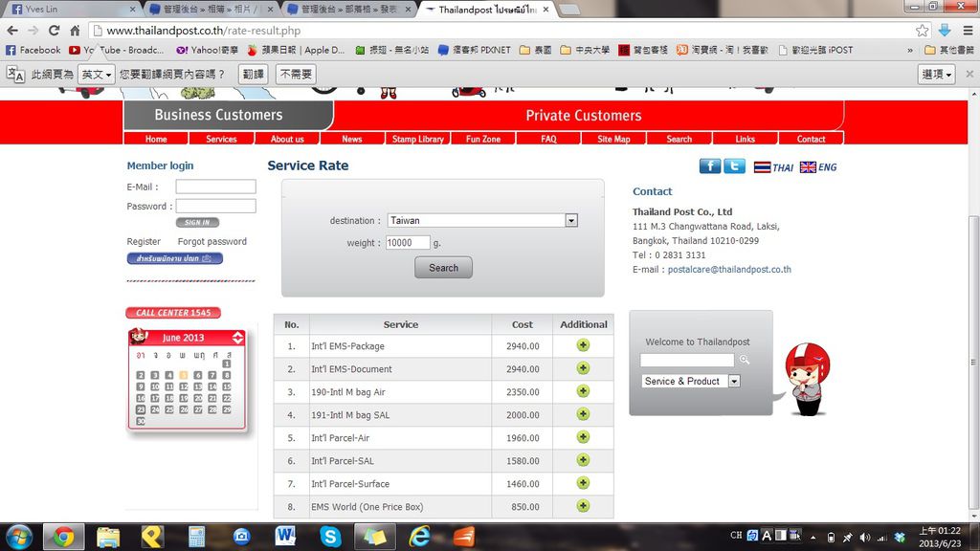Click the magnifier icon in Welcome box
Image resolution: width=980 pixels, height=551 pixels.
745,360
